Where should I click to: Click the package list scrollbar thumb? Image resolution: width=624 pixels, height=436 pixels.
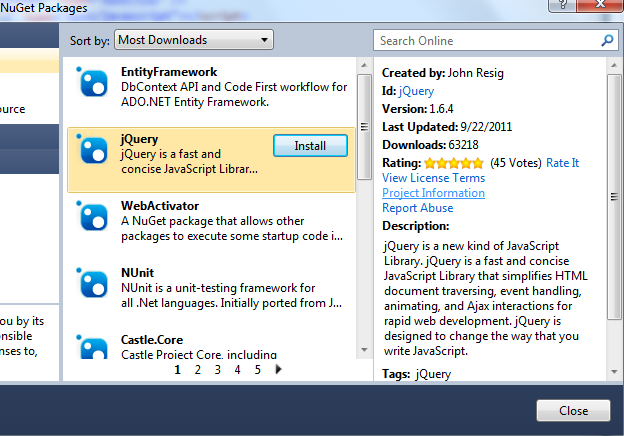[364, 127]
